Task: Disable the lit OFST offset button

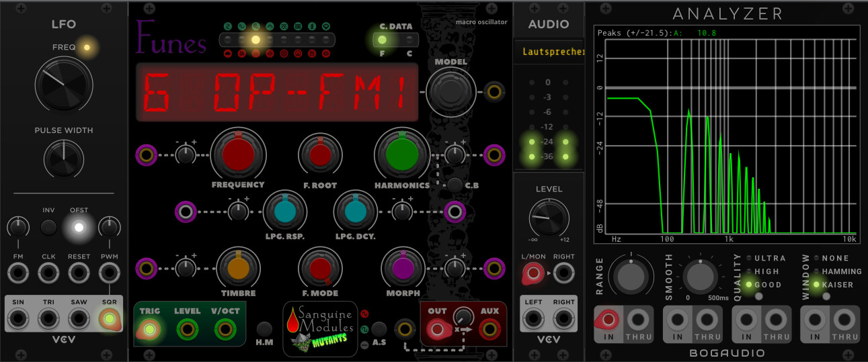Action: click(79, 227)
